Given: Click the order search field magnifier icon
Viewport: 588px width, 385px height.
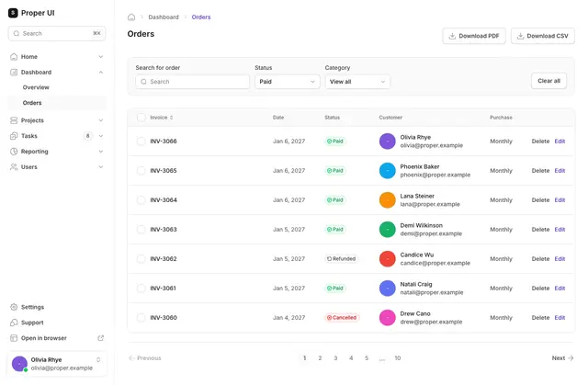Looking at the screenshot, I should [x=143, y=82].
